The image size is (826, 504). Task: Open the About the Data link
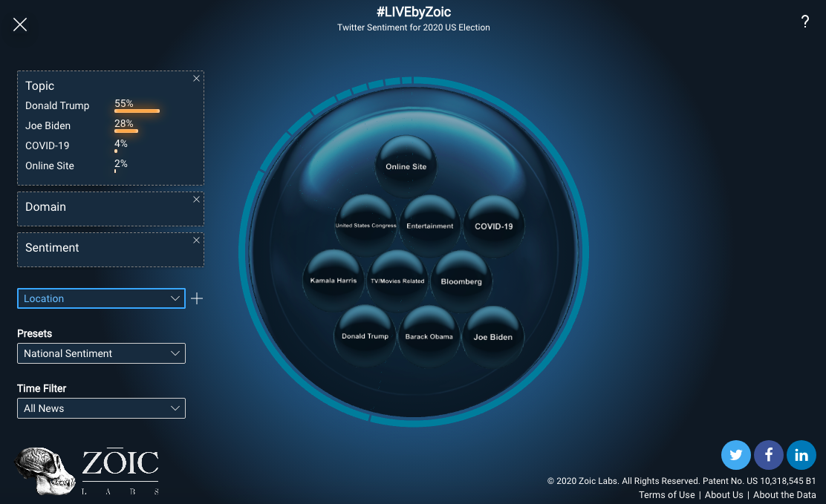click(x=784, y=495)
